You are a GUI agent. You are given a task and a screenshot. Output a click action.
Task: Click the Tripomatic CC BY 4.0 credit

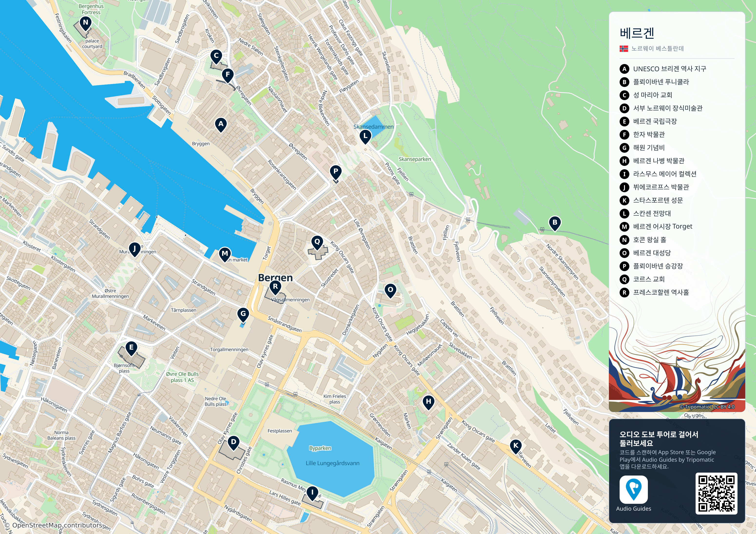point(707,407)
